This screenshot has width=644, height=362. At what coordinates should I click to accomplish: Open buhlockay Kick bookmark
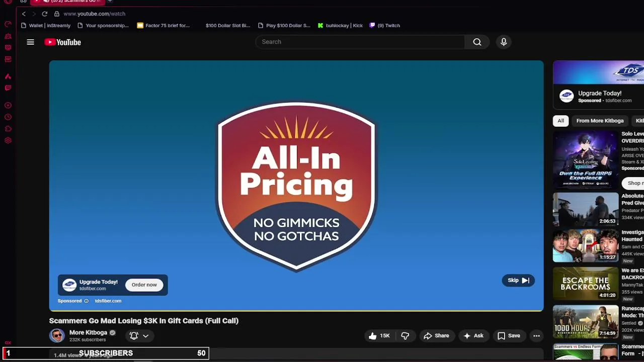[340, 25]
